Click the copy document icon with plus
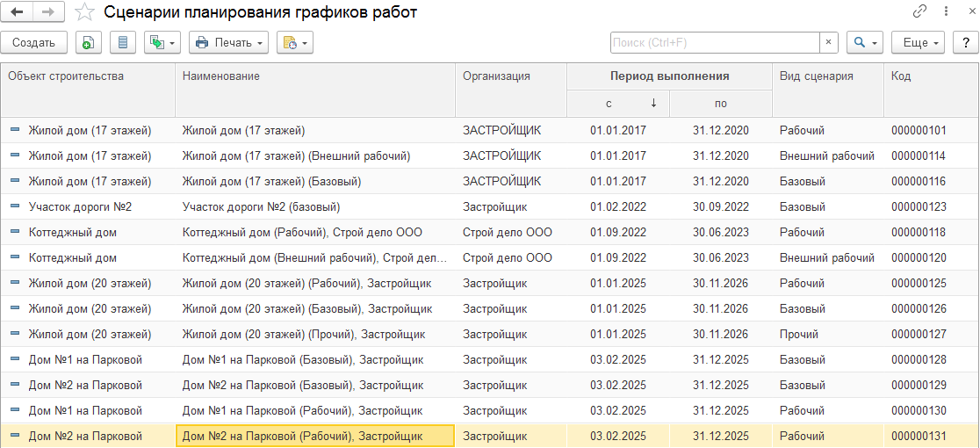 (x=89, y=42)
